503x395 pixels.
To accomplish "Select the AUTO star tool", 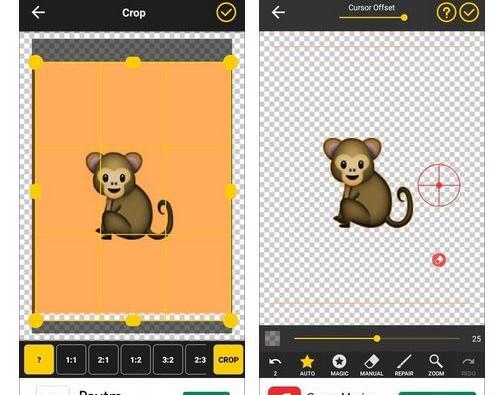I will pyautogui.click(x=307, y=365).
